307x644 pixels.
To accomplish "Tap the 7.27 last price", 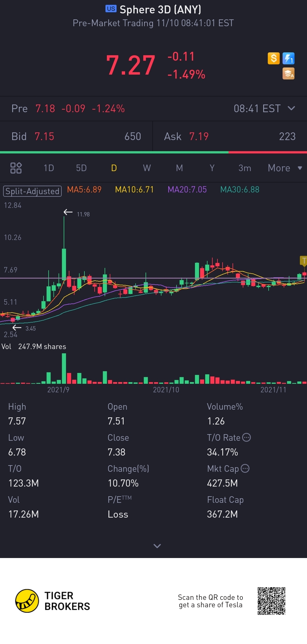I will click(x=130, y=65).
